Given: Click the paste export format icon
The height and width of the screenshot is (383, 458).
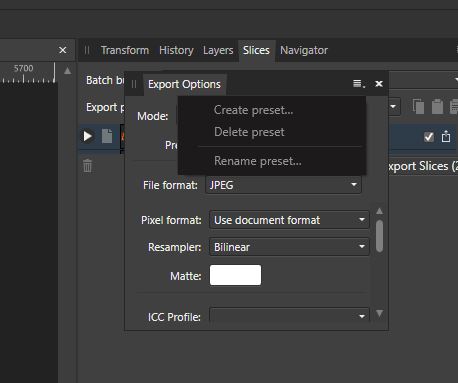Looking at the screenshot, I should tap(437, 107).
